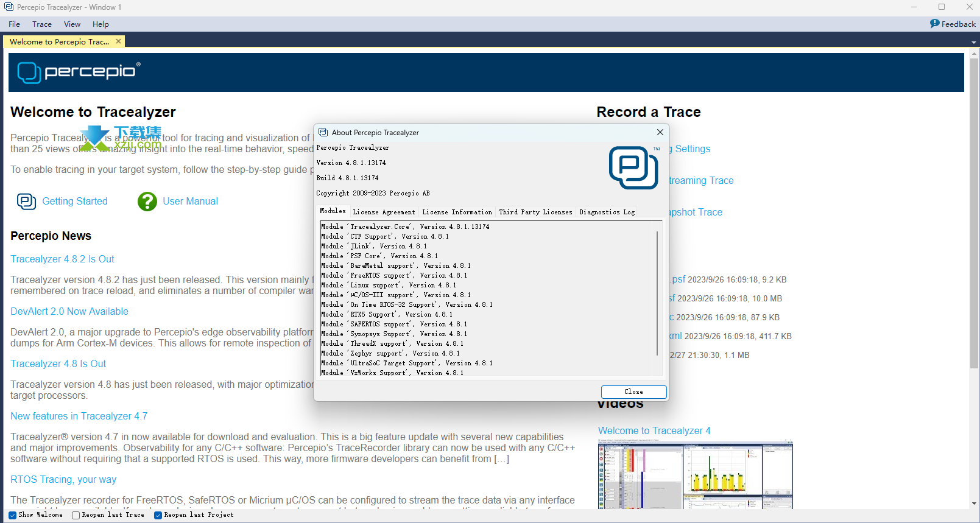Open the Getting Started link
Viewport: 980px width, 523px height.
pyautogui.click(x=75, y=202)
